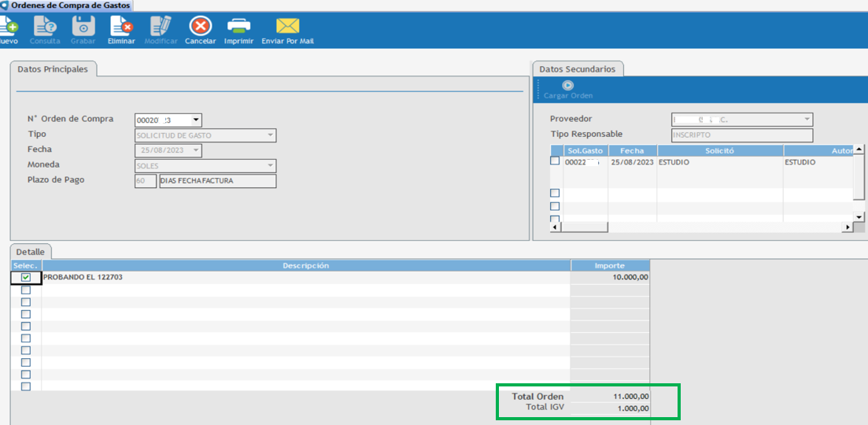Click the Imprimir printer icon
Image resolution: width=868 pixels, height=425 pixels.
(x=239, y=26)
